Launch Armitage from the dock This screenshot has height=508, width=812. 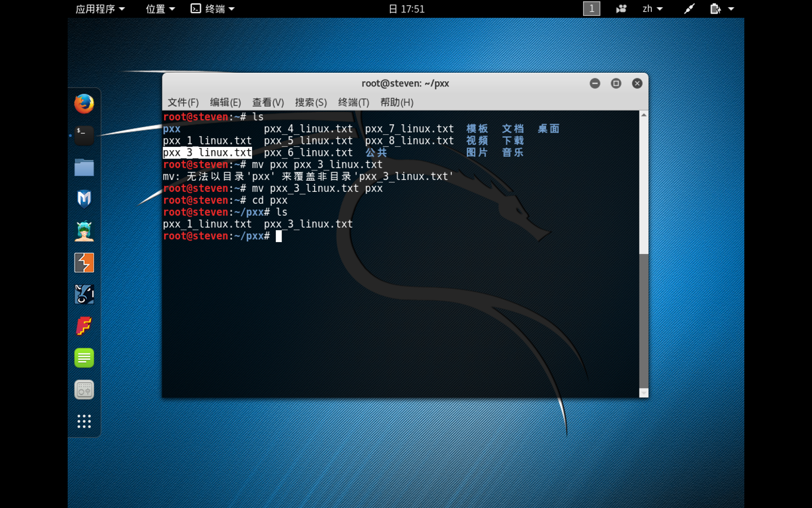click(84, 231)
